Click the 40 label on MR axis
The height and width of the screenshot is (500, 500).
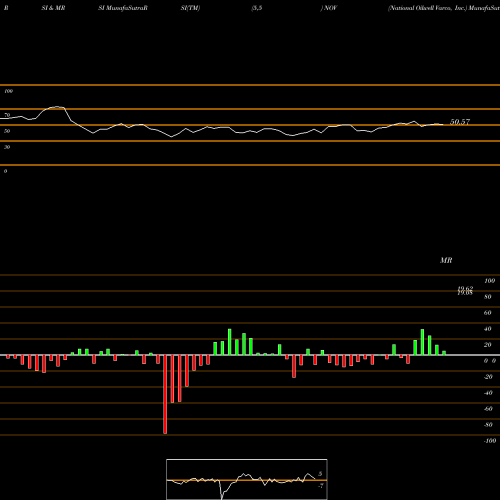point(488,329)
